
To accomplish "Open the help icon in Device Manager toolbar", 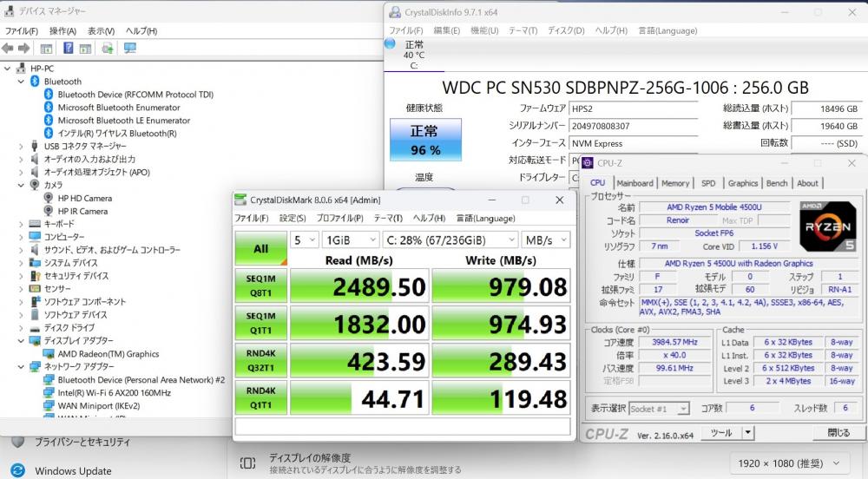I will coord(68,48).
